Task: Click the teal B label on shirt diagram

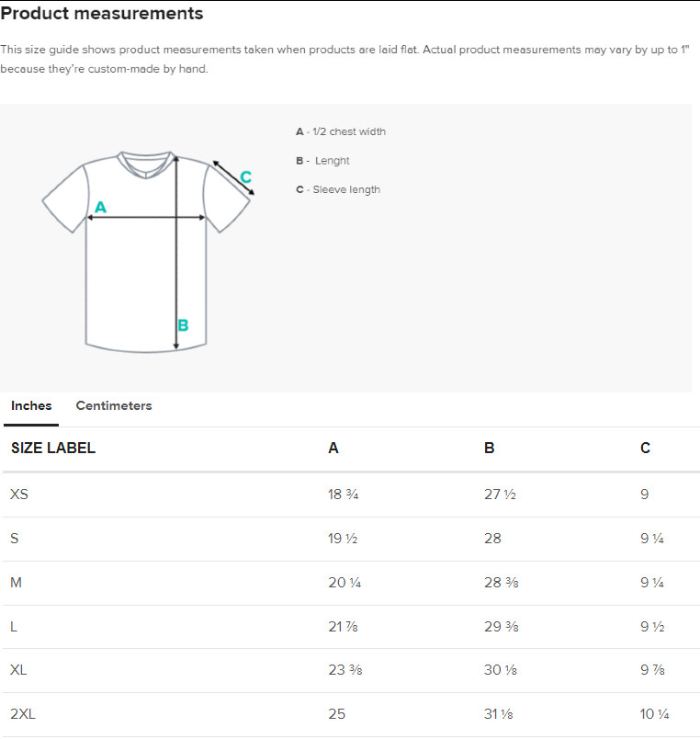Action: coord(183,324)
